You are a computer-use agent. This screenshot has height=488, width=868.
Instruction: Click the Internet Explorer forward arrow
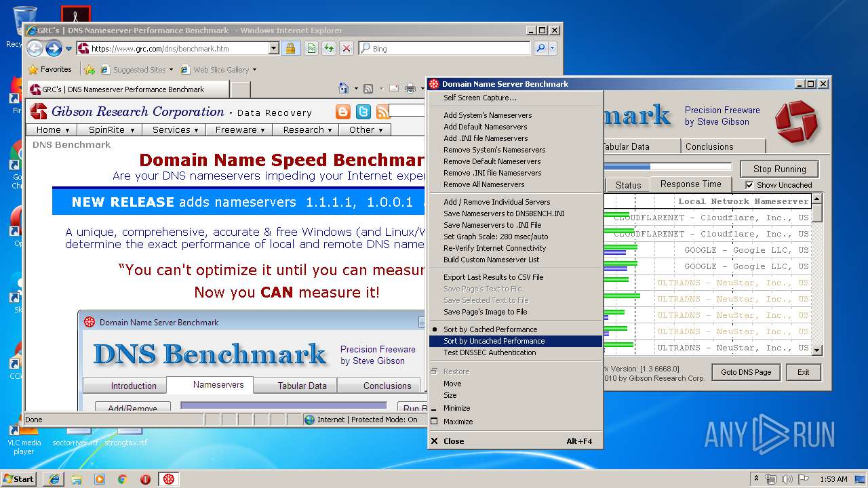pyautogui.click(x=54, y=48)
